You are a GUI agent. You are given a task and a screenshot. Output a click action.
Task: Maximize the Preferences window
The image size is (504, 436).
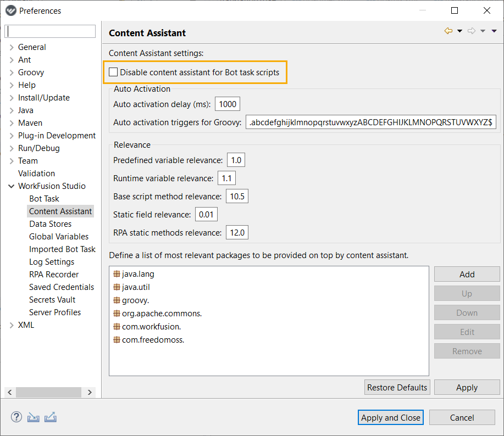(x=455, y=10)
